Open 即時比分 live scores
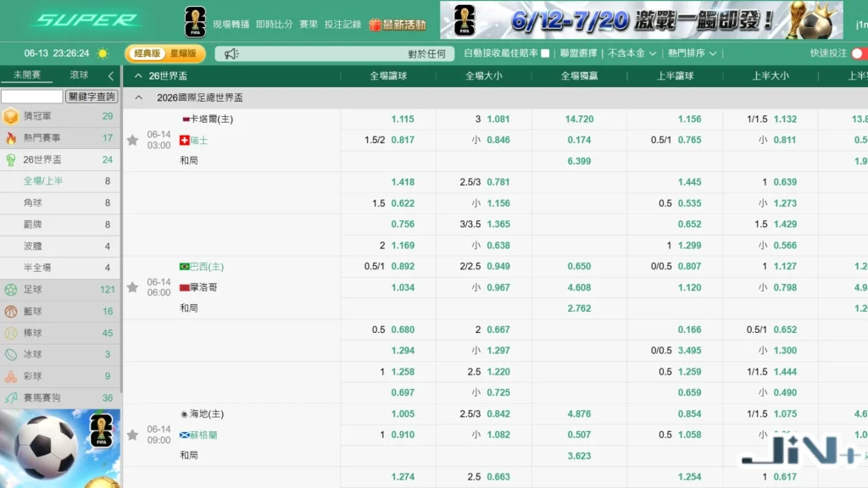Screen dimensions: 868x488 [x=274, y=25]
